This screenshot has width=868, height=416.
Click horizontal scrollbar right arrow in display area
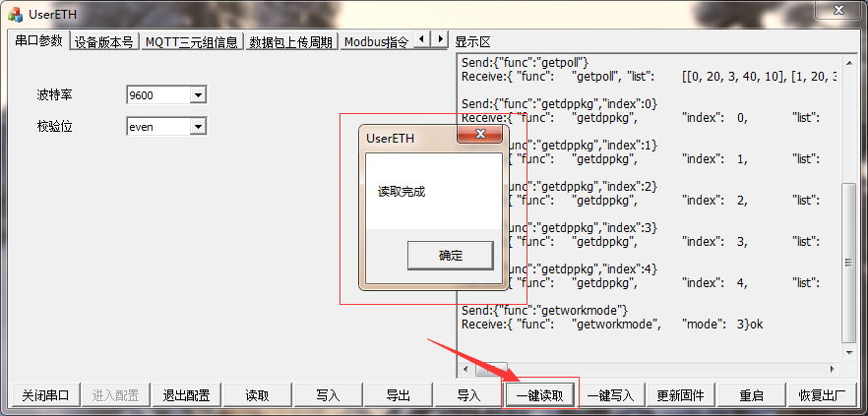[x=832, y=369]
